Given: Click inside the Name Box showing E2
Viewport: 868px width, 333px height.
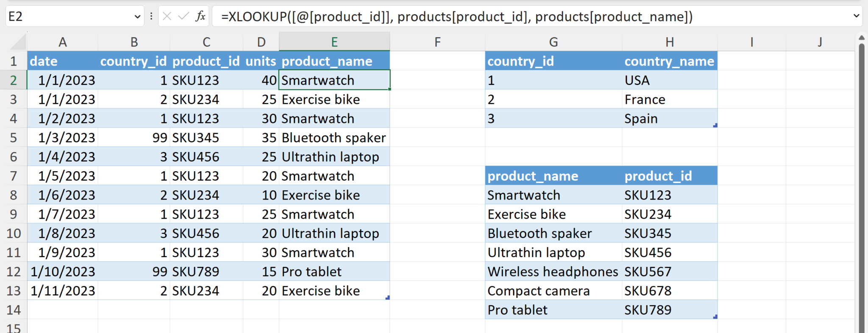Looking at the screenshot, I should (x=68, y=17).
